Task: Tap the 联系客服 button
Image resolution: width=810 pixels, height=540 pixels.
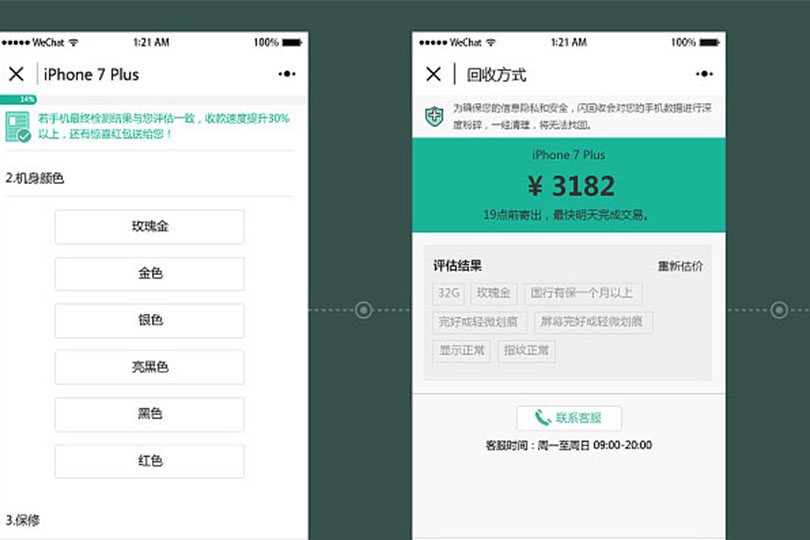Action: point(569,418)
